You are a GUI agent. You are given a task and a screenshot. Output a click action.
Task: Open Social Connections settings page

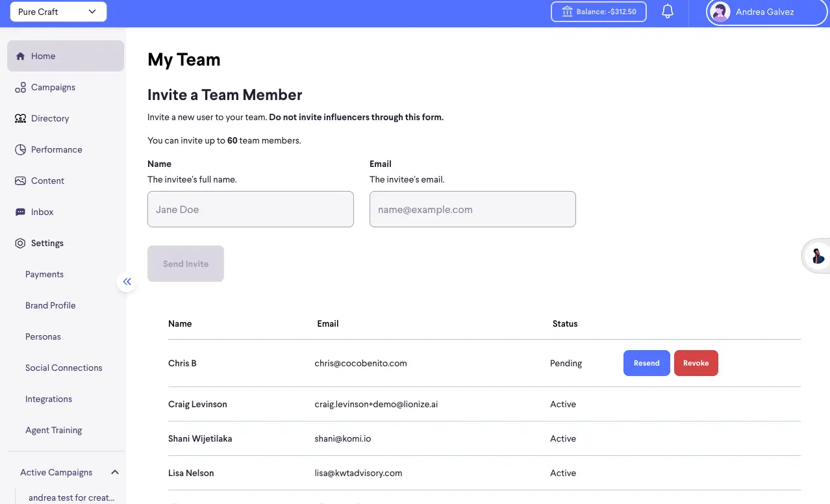(x=64, y=368)
